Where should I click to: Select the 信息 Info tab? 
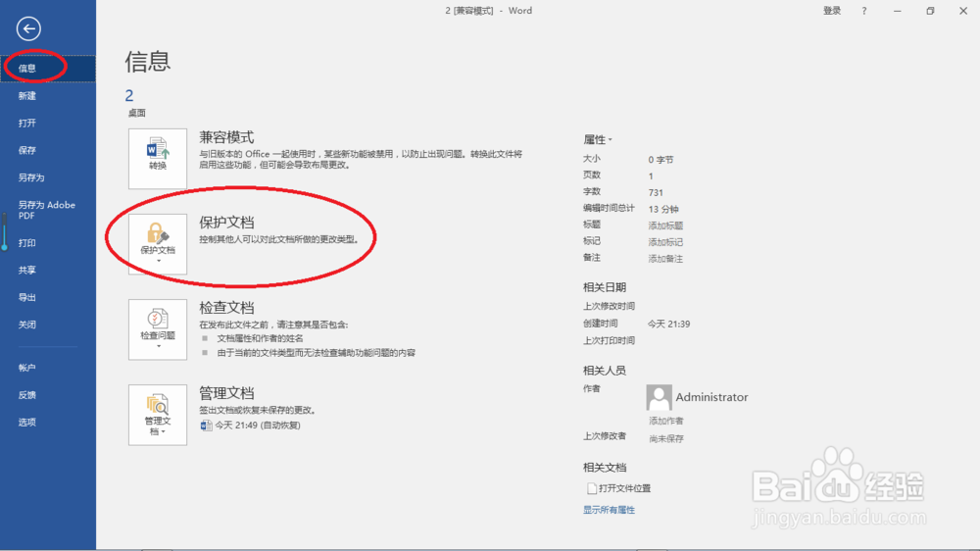pyautogui.click(x=48, y=69)
